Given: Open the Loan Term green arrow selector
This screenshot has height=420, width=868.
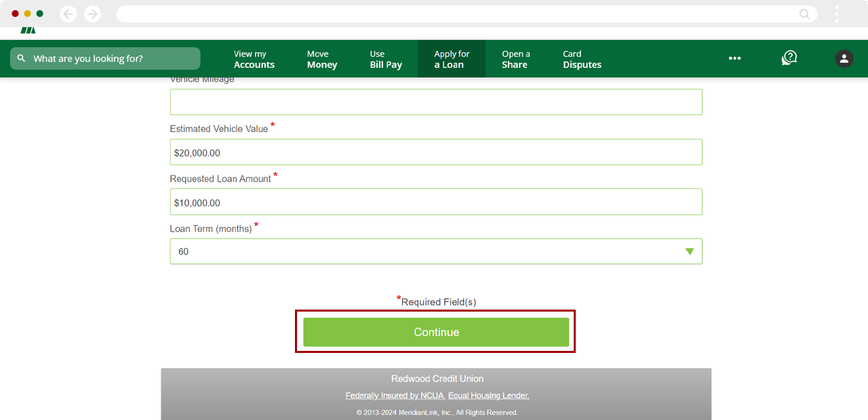Looking at the screenshot, I should tap(690, 251).
